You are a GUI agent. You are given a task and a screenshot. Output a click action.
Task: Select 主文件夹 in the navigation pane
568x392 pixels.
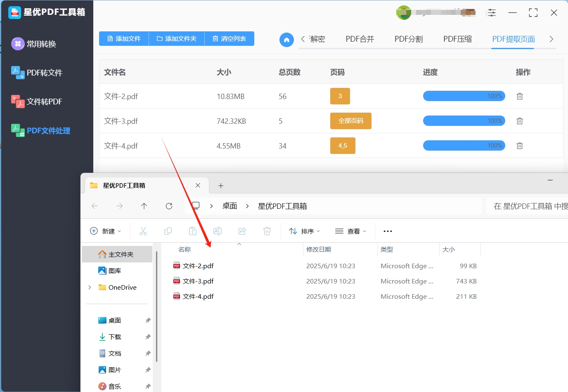click(117, 254)
